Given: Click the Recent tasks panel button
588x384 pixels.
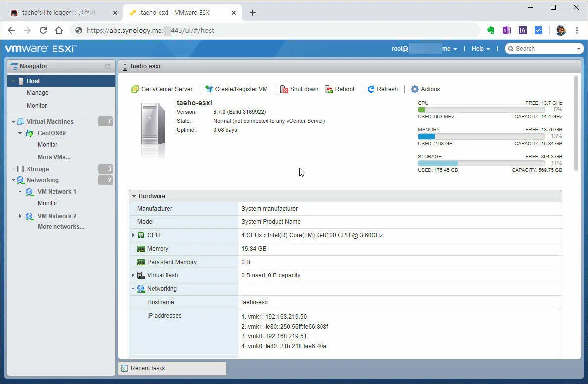Looking at the screenshot, I should [x=172, y=368].
